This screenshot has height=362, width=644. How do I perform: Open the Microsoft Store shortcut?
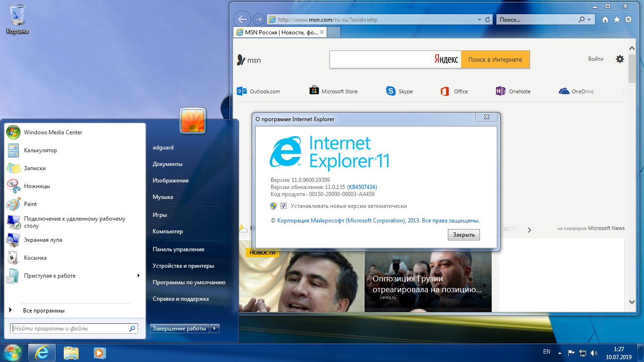tap(333, 91)
